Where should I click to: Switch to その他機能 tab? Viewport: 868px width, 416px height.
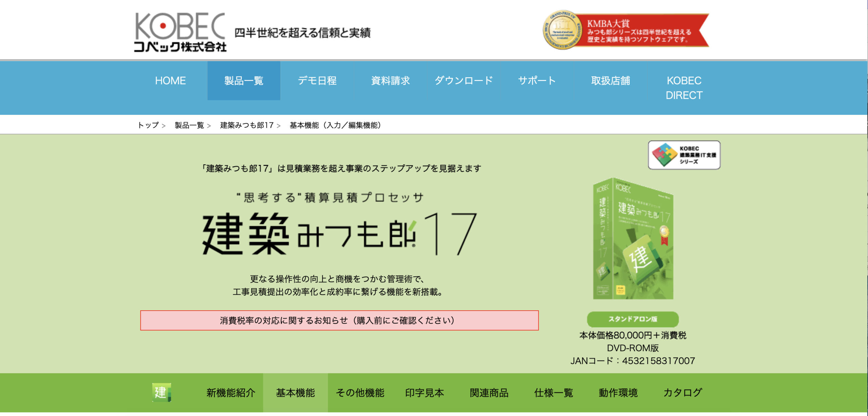point(360,393)
